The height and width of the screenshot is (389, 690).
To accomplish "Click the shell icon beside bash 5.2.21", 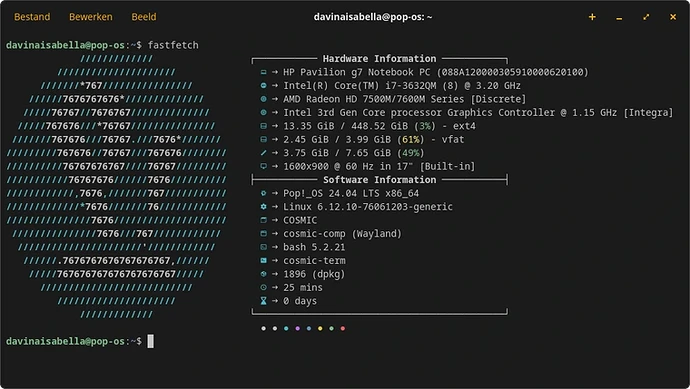I will pyautogui.click(x=263, y=247).
